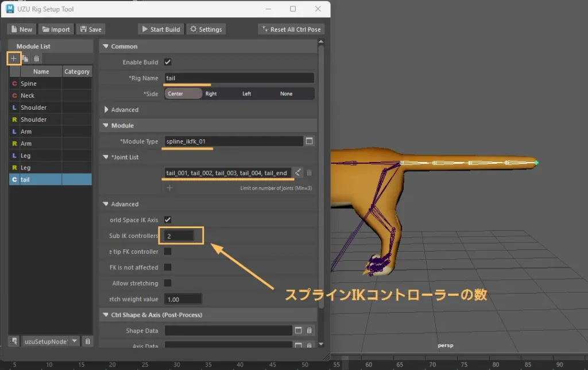588x370 pixels.
Task: Click frame 60 on timeline
Action: 369,364
